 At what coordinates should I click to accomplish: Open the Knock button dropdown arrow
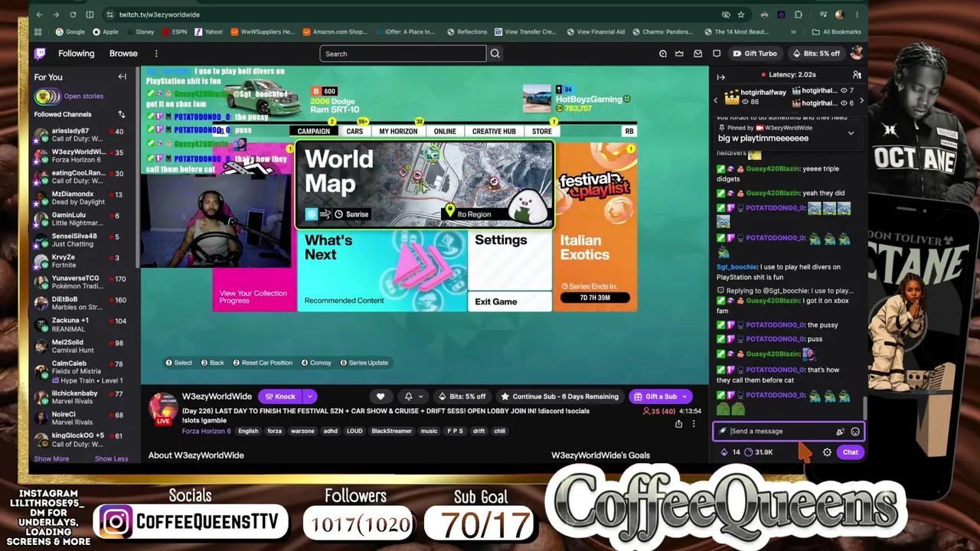(x=309, y=396)
